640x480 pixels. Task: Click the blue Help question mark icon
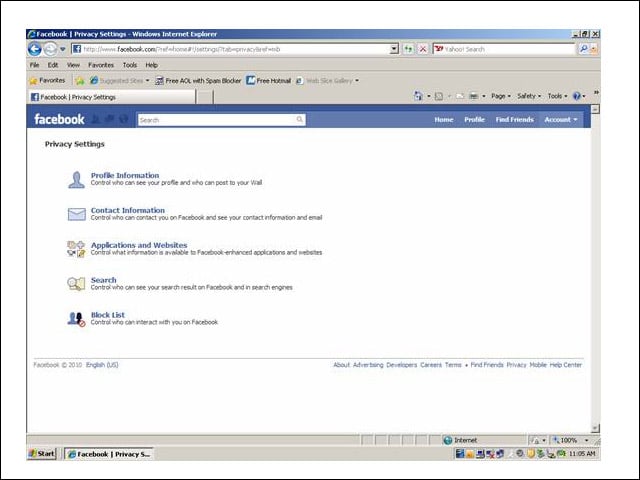[x=577, y=96]
